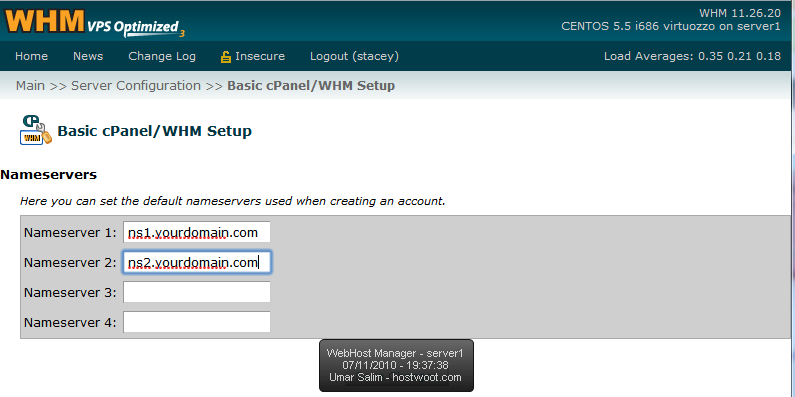795x397 pixels.
Task: Focus the empty Nameserver 3 field
Action: tap(197, 292)
